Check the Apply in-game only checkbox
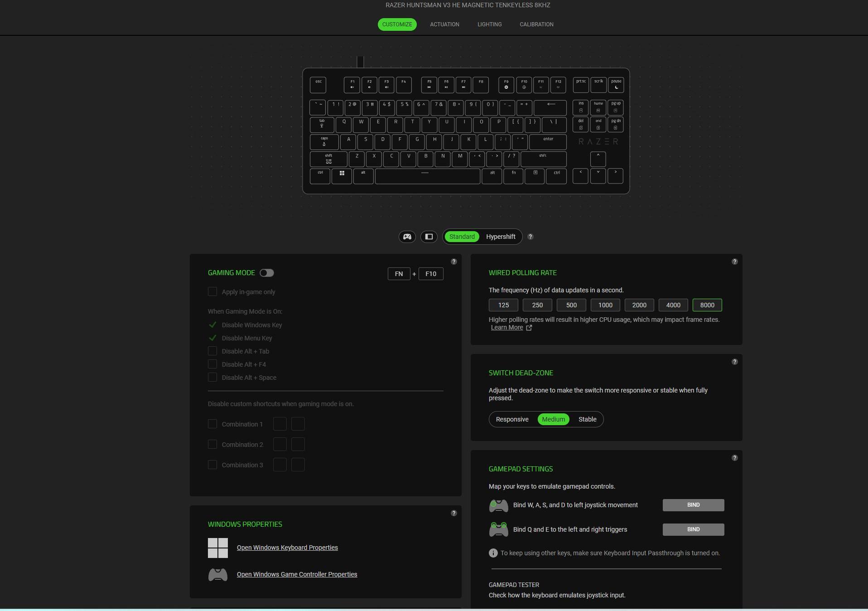The image size is (868, 611). [212, 291]
